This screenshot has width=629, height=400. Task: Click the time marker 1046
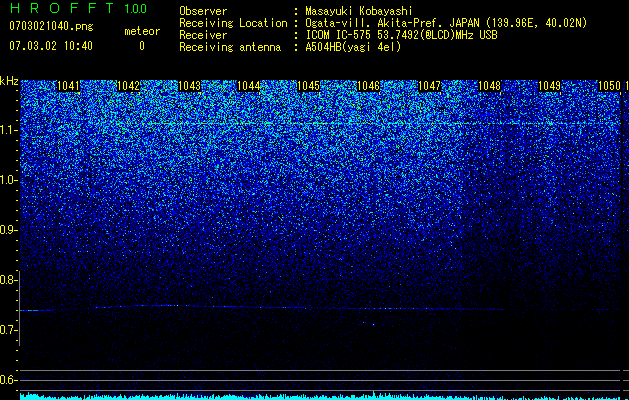369,86
